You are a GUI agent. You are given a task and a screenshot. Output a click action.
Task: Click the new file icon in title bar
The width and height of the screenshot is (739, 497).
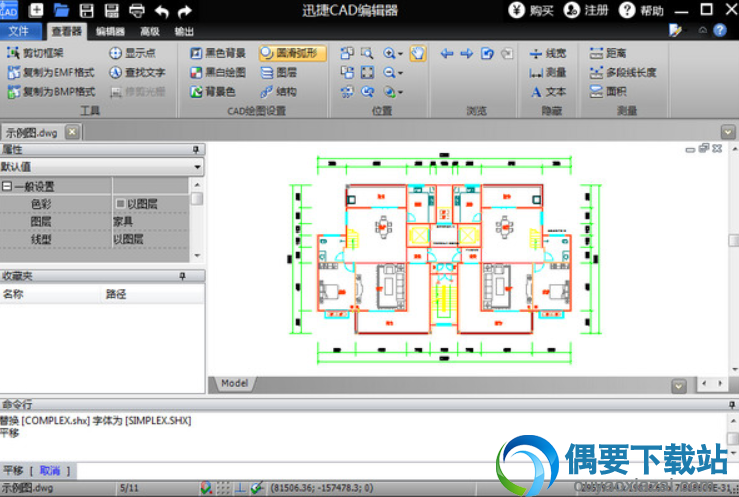coord(36,10)
